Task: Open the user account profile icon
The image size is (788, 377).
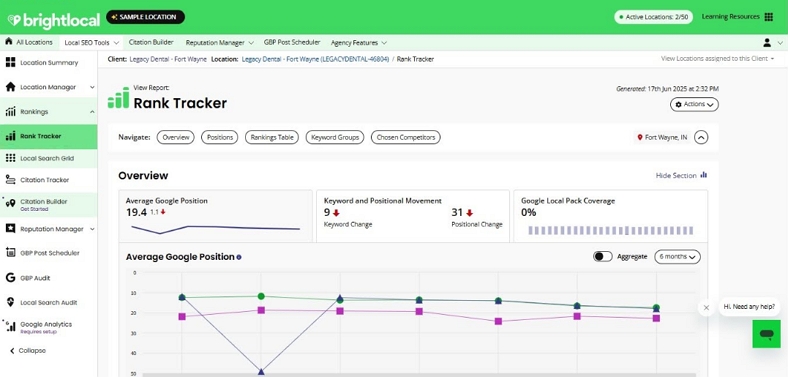Action: coord(767,43)
